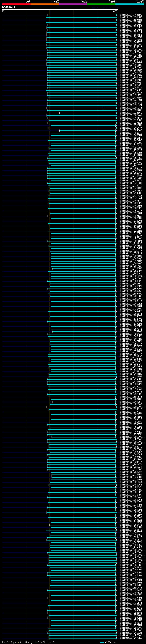Click the red 20% identity legend bar
This screenshot has height=644, width=146.
click(16, 4)
